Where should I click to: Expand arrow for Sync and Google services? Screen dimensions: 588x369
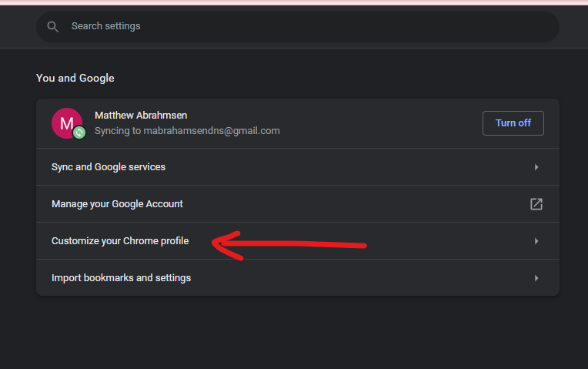(536, 167)
